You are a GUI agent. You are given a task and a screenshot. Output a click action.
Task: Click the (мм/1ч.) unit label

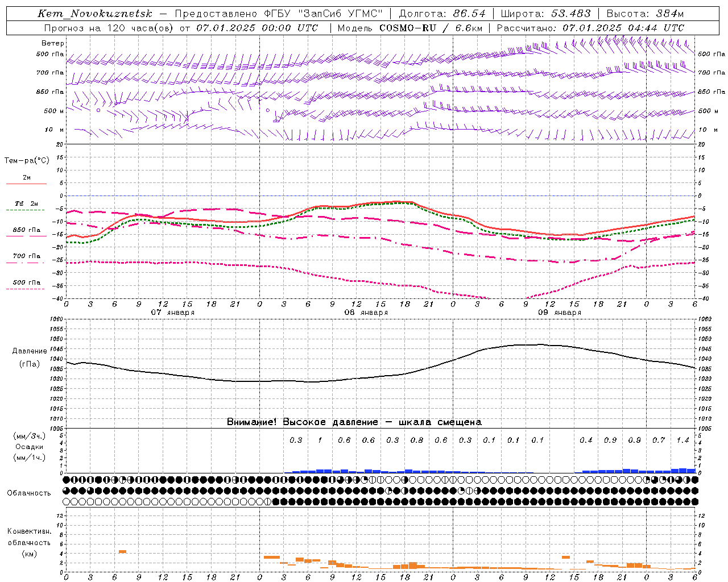tap(29, 458)
